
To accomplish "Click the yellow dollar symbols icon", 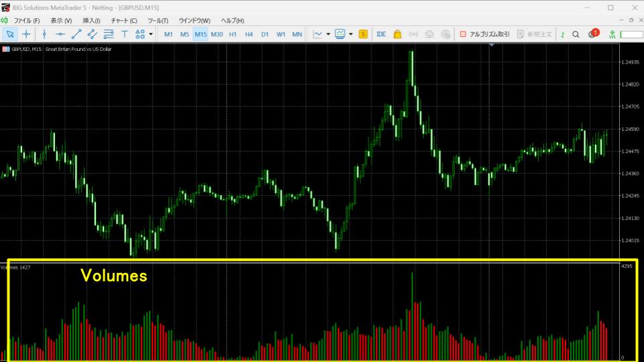I will (x=363, y=34).
